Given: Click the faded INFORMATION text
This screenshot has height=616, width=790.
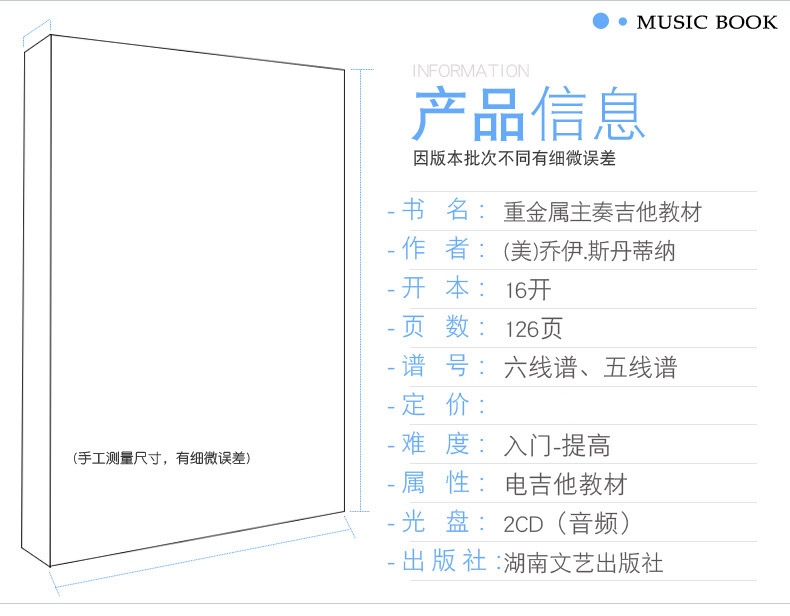Looking at the screenshot, I should tap(470, 71).
